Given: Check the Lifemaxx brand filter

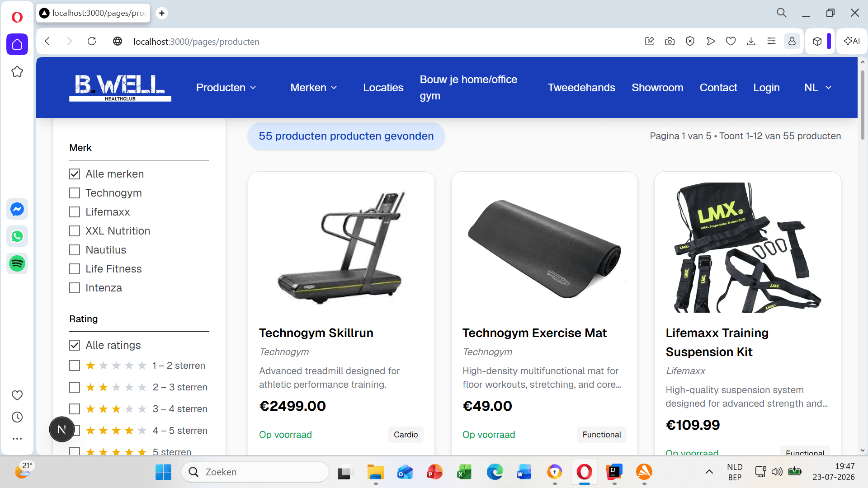Looking at the screenshot, I should tap(75, 212).
